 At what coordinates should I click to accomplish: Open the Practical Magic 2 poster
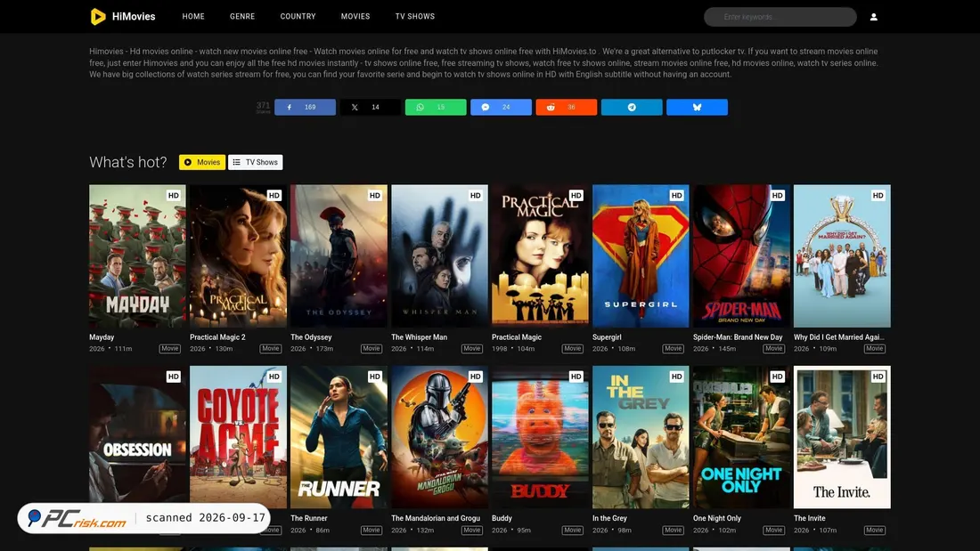pos(238,256)
